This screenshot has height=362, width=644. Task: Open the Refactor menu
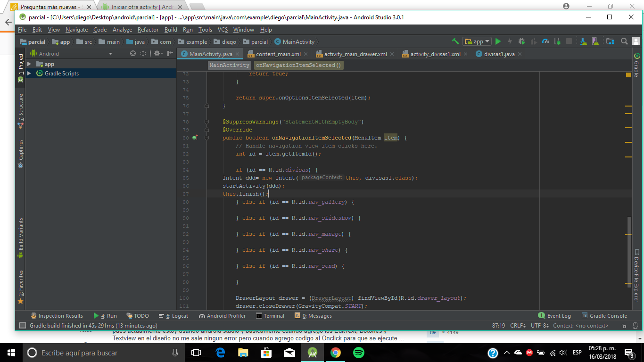148,29
